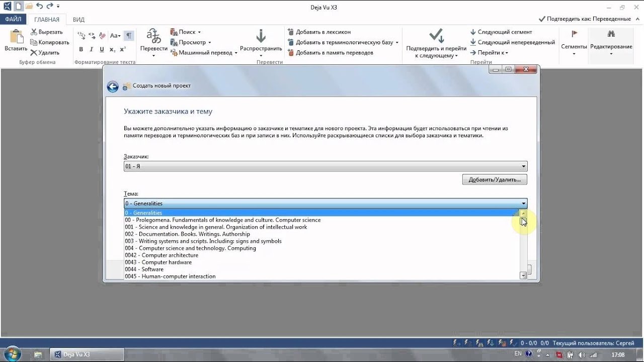Open Windows Explorer from the taskbar
Viewport: 644px width, 362px height.
click(38, 354)
